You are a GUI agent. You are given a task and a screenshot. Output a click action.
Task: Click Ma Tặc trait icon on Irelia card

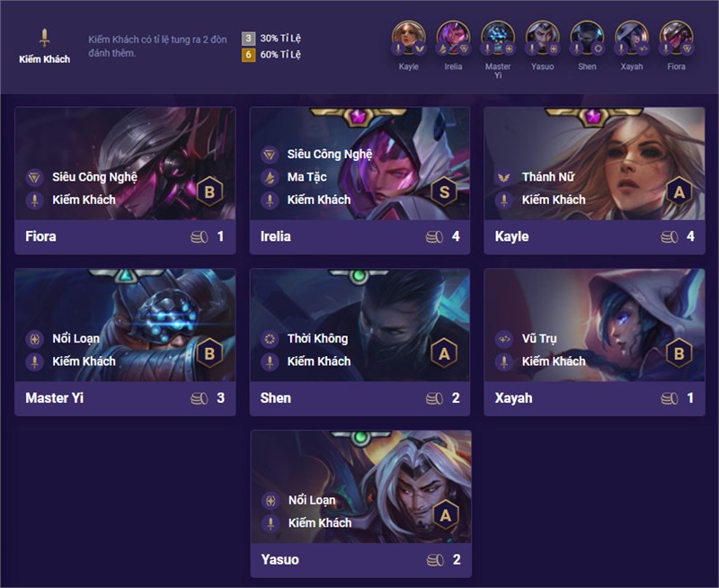pos(270,177)
